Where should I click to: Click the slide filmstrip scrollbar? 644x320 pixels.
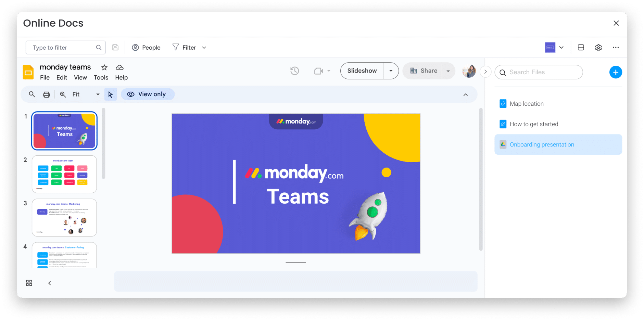tap(103, 144)
